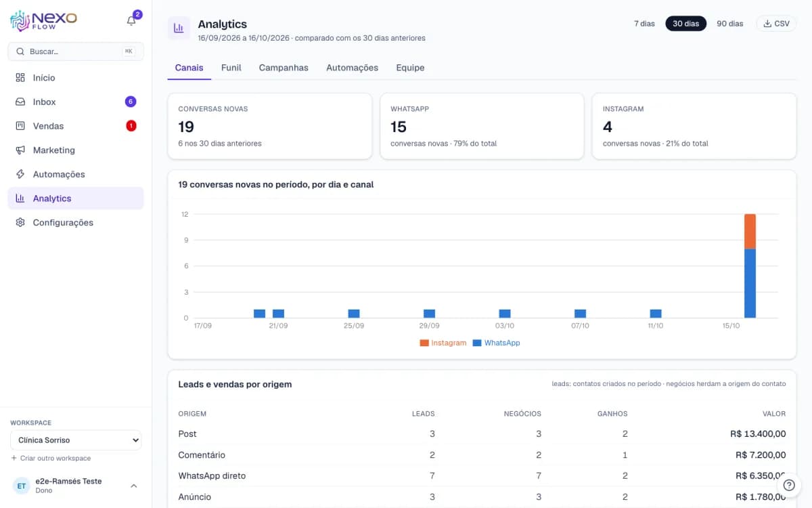
Task: Click the Vendas red badge showing 1
Action: tap(131, 125)
